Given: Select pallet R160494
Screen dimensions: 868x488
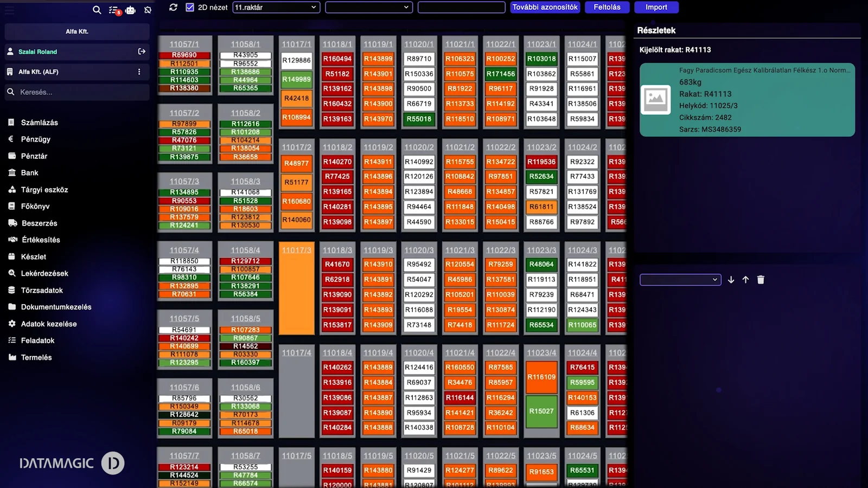Looking at the screenshot, I should [x=337, y=59].
